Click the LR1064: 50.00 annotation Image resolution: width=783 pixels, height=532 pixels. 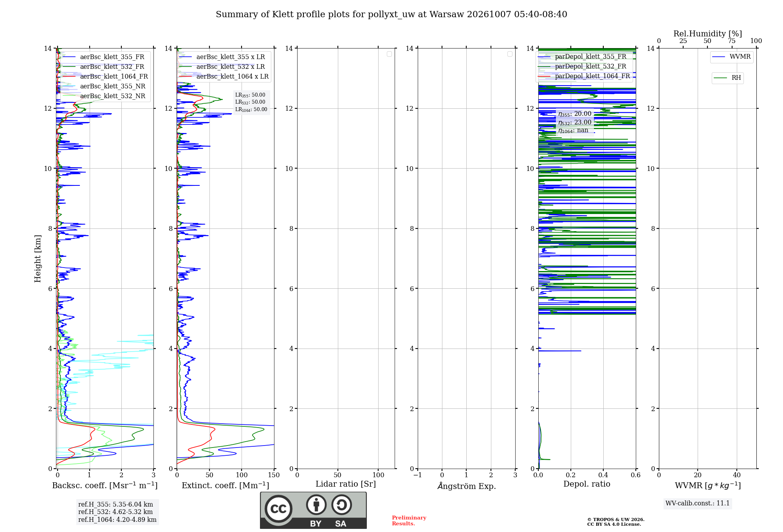click(251, 110)
